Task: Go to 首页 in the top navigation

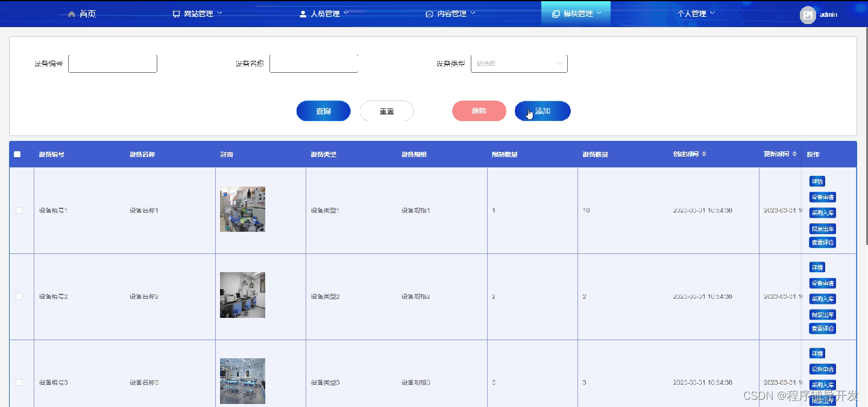Action: tap(82, 14)
